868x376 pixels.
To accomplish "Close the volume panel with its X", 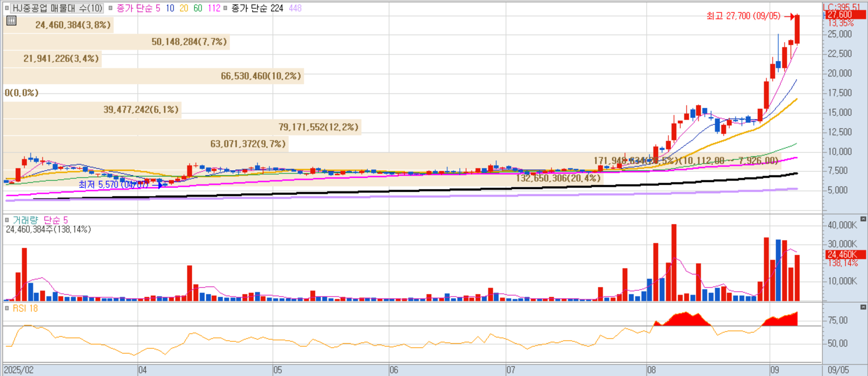I will coord(863,219).
